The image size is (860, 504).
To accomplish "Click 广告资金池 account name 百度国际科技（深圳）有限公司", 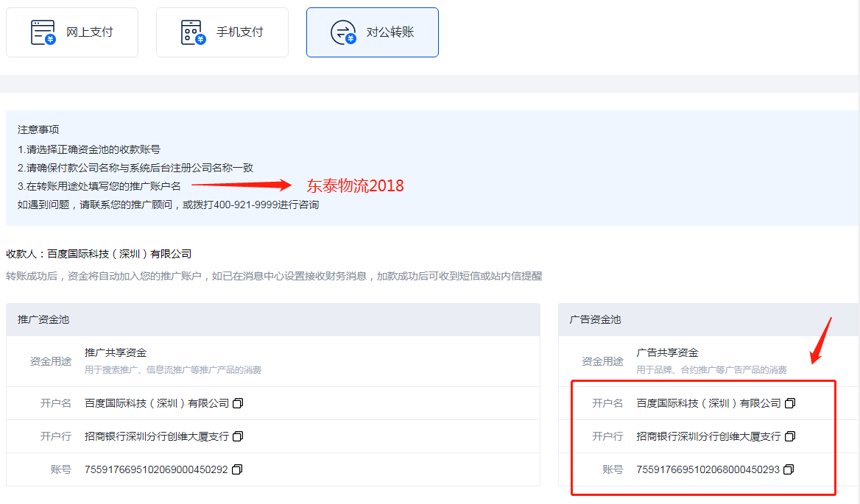I will click(708, 403).
